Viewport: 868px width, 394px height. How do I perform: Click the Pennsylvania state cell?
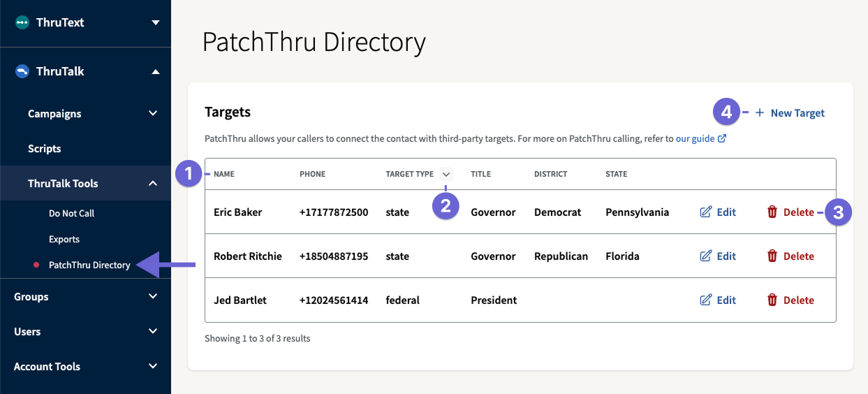click(x=638, y=212)
